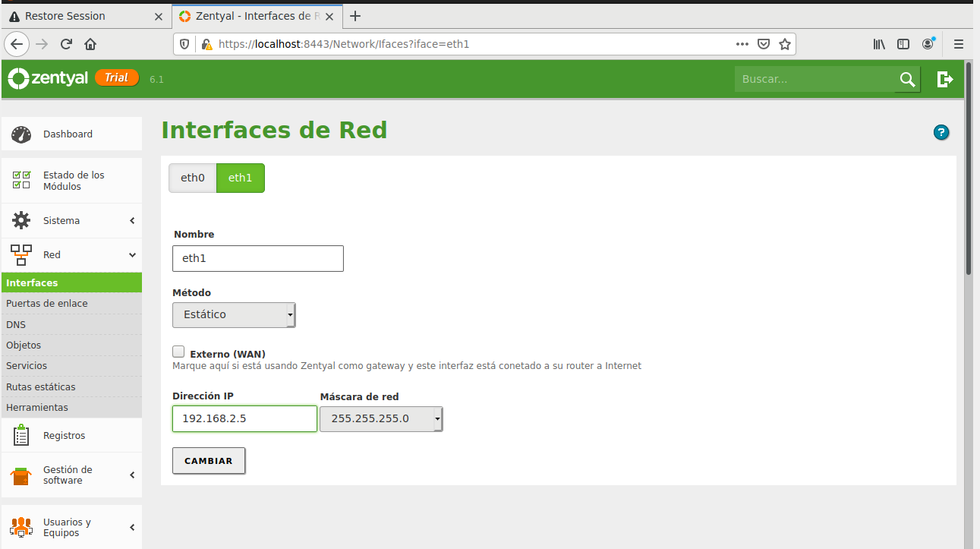Image resolution: width=980 pixels, height=549 pixels.
Task: Open the blue help question-mark icon
Action: coord(941,133)
